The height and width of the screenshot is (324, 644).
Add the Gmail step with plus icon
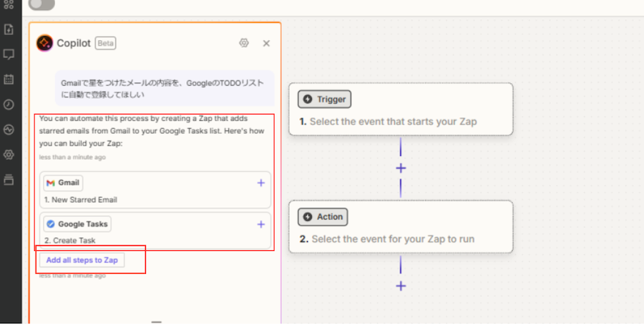click(x=260, y=182)
